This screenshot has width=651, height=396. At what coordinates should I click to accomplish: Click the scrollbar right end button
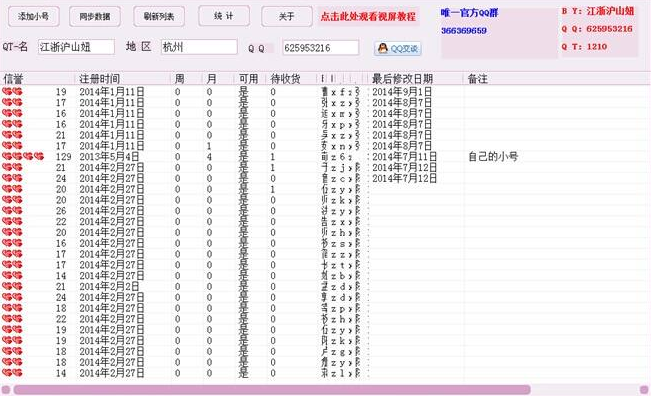click(644, 389)
